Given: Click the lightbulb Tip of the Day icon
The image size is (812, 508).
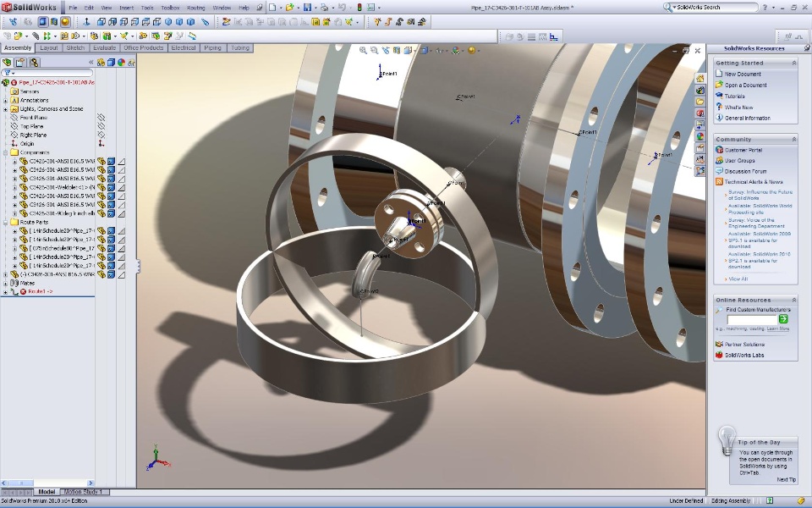Looking at the screenshot, I should click(x=727, y=439).
